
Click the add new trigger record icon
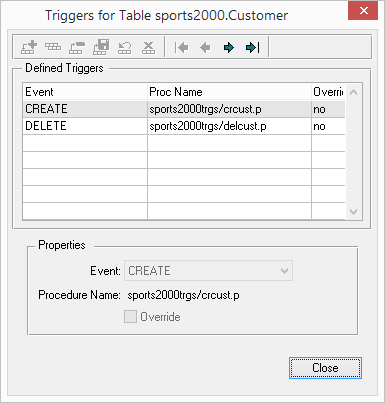click(29, 47)
